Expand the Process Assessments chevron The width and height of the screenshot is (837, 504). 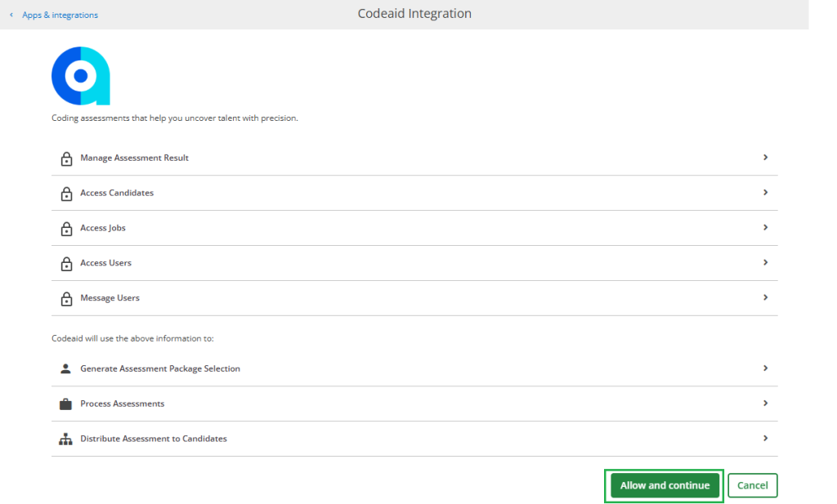coord(765,403)
